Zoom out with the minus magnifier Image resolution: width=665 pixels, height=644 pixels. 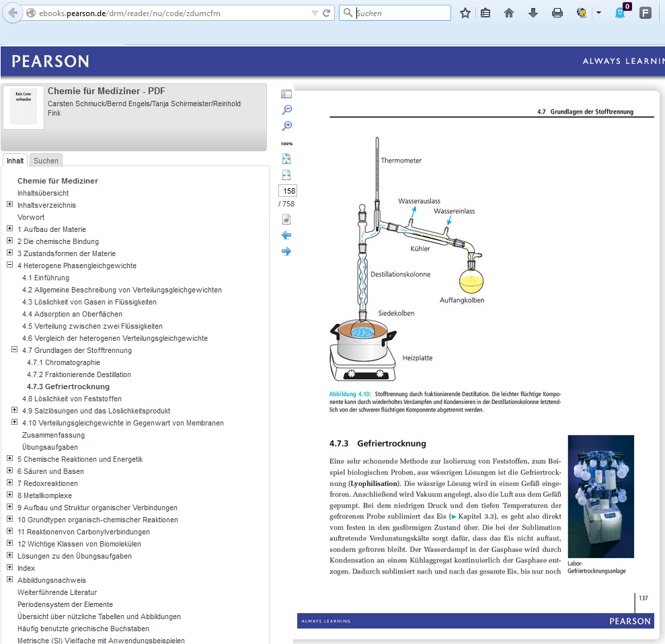[x=286, y=110]
